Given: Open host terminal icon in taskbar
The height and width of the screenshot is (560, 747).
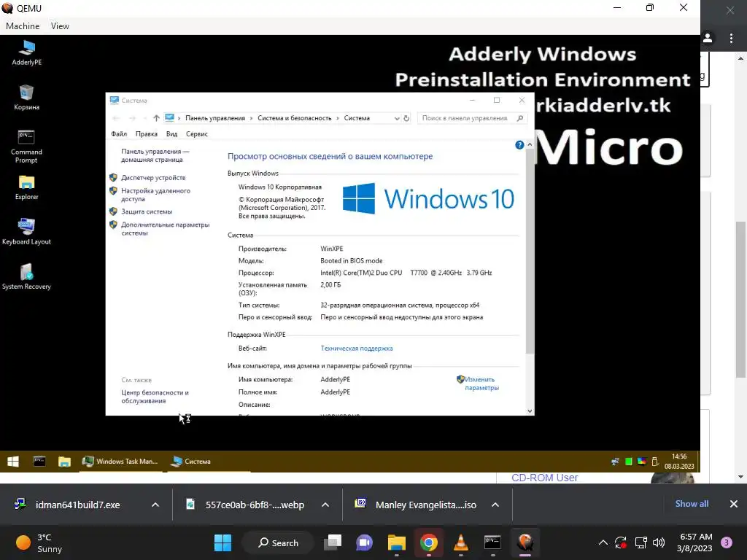Looking at the screenshot, I should coord(492,542).
